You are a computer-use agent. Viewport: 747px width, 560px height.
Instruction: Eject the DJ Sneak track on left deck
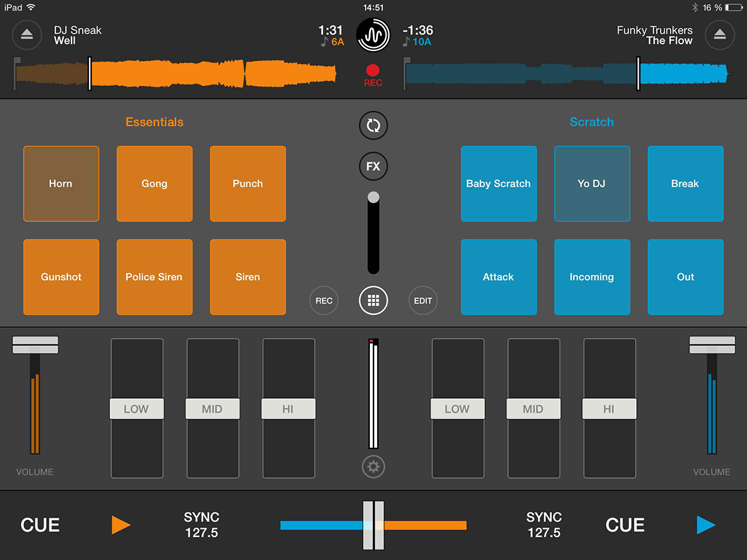tap(27, 35)
